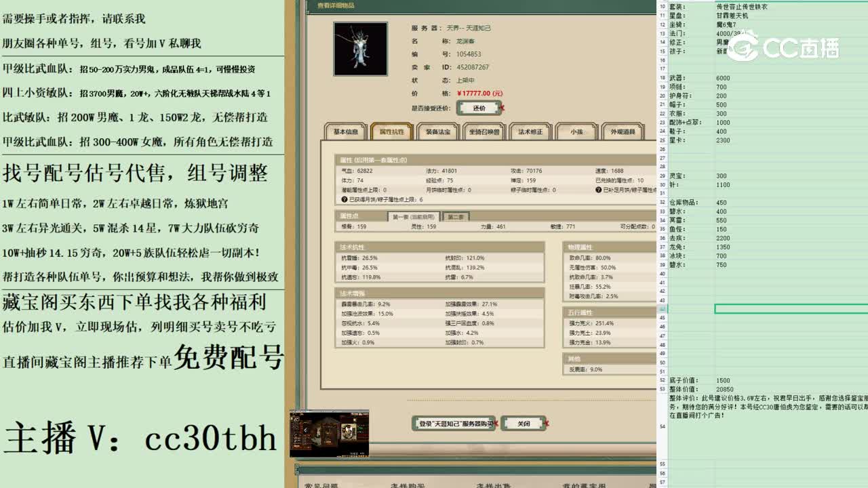Viewport: 868px width, 488px height.
Task: Click the 力量: 461 attribute
Action: click(493, 227)
